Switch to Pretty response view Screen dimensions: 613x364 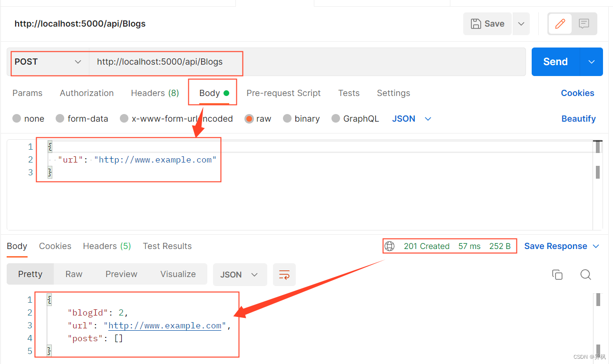30,274
